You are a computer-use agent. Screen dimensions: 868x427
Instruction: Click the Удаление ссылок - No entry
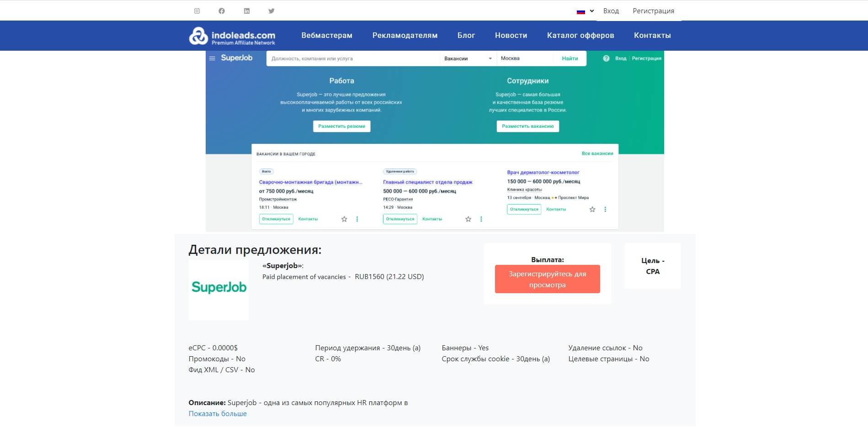pyautogui.click(x=605, y=348)
